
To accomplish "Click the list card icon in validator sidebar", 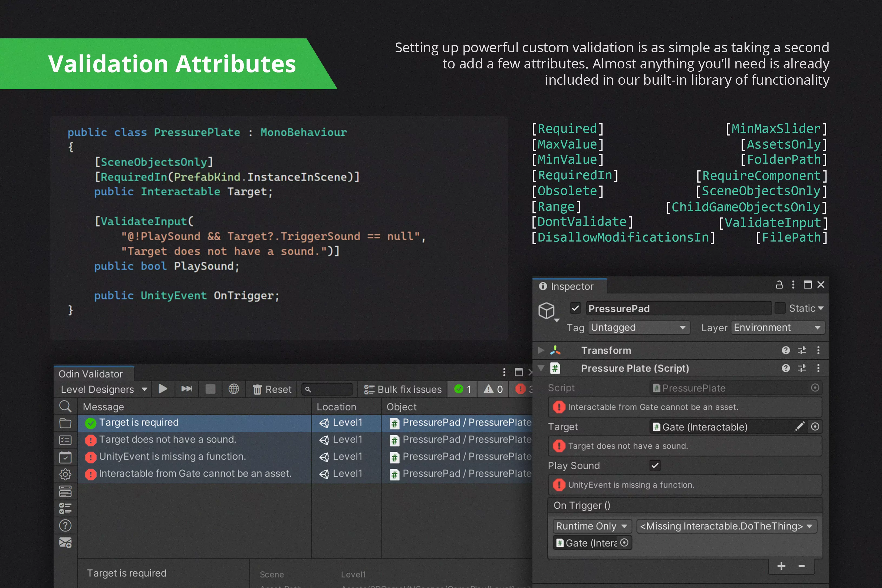I will [65, 440].
